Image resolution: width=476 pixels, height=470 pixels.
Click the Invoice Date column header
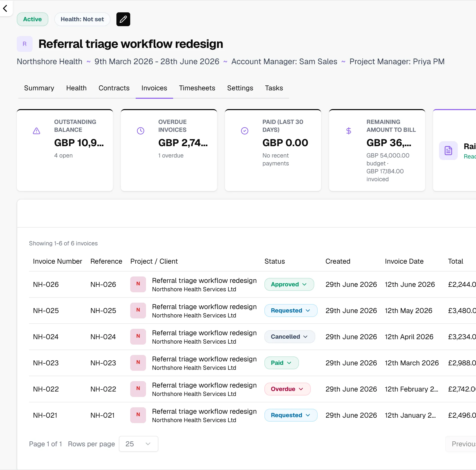coord(404,261)
